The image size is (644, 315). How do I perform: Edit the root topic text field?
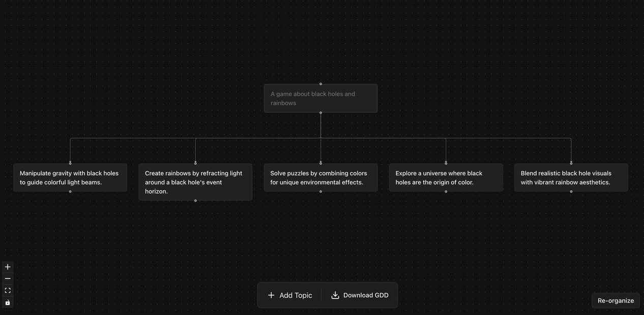pos(320,98)
